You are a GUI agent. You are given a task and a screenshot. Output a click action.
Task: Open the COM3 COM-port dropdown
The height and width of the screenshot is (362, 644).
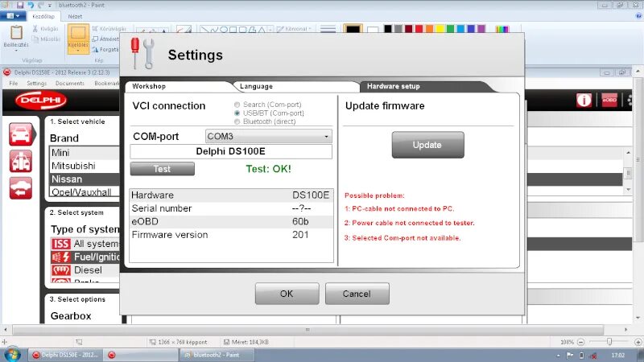[x=269, y=136]
